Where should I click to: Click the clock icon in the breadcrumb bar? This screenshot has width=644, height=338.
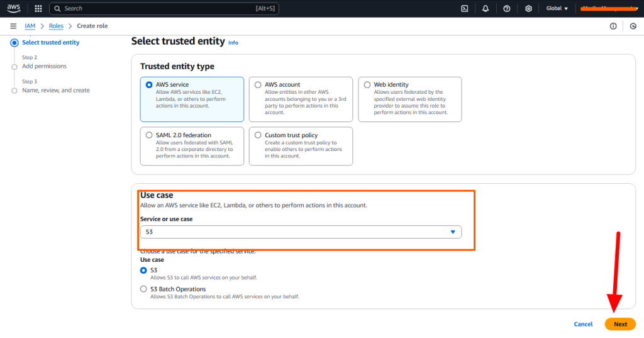click(633, 26)
